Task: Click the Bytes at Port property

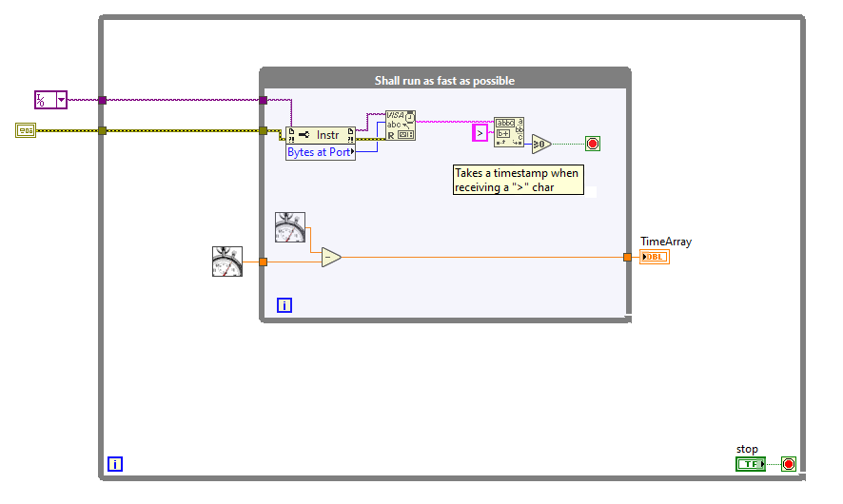Action: pos(321,152)
